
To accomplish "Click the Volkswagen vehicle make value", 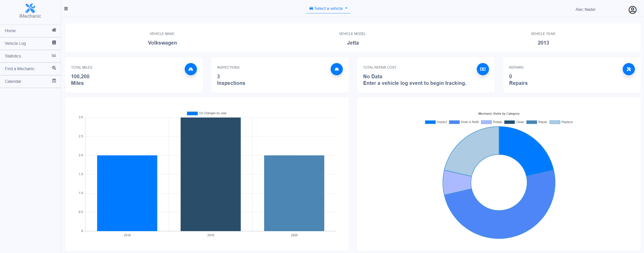I will (162, 43).
